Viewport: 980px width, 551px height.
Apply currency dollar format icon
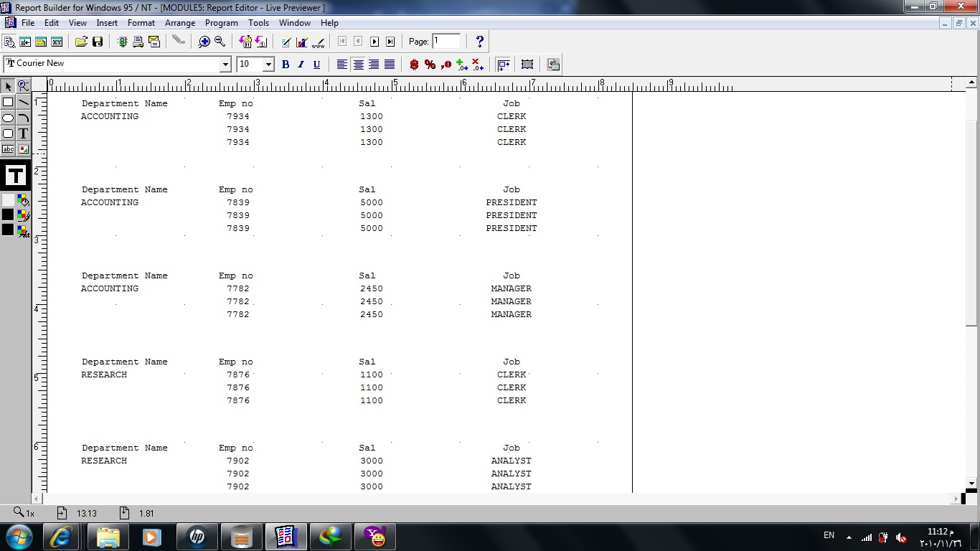pos(414,65)
